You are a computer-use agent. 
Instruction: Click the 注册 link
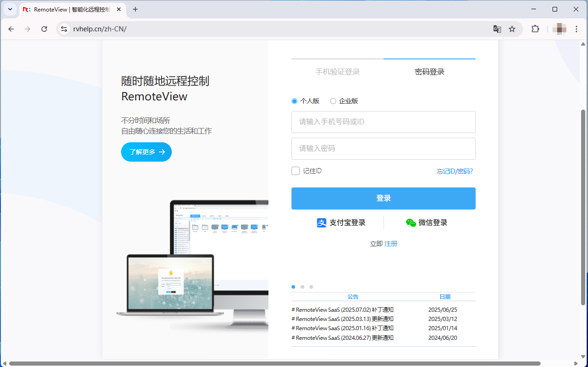click(x=391, y=244)
